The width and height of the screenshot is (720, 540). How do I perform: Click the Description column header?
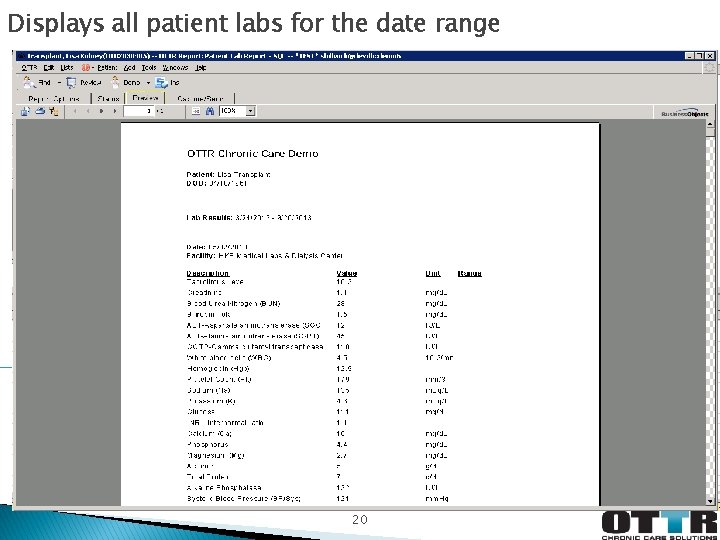208,273
